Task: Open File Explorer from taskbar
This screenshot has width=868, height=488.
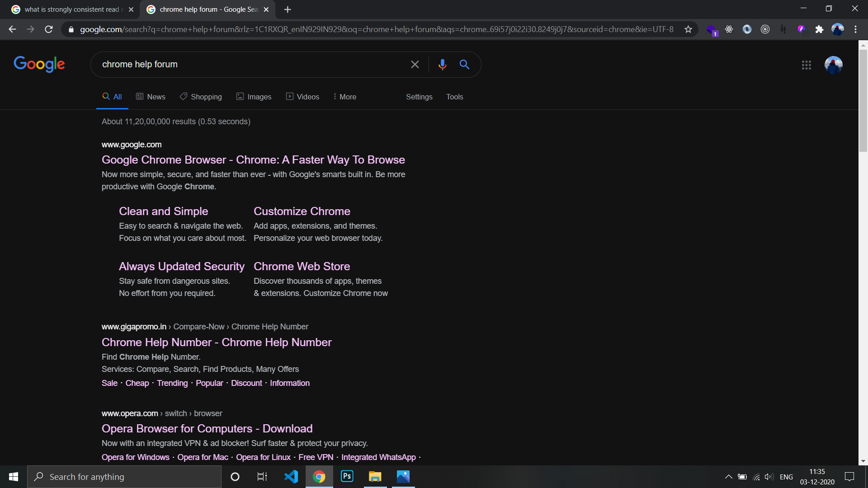Action: tap(375, 477)
